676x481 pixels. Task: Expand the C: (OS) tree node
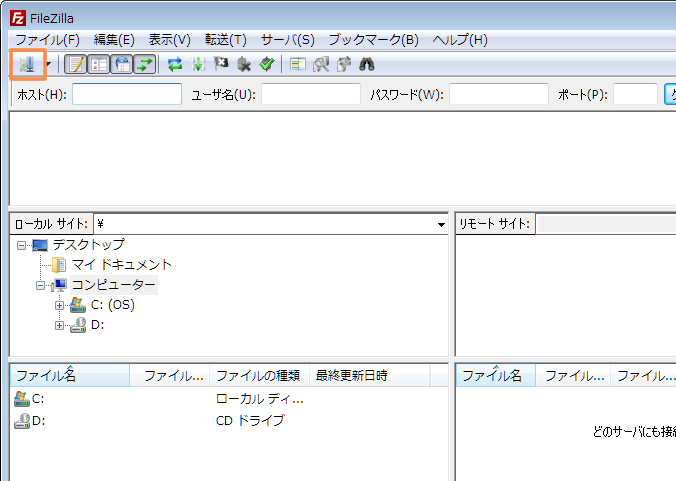(60, 305)
